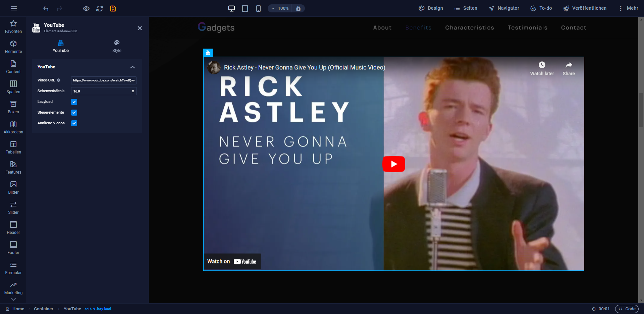Image resolution: width=644 pixels, height=314 pixels.
Task: Toggle preview mode eye icon
Action: [x=86, y=8]
